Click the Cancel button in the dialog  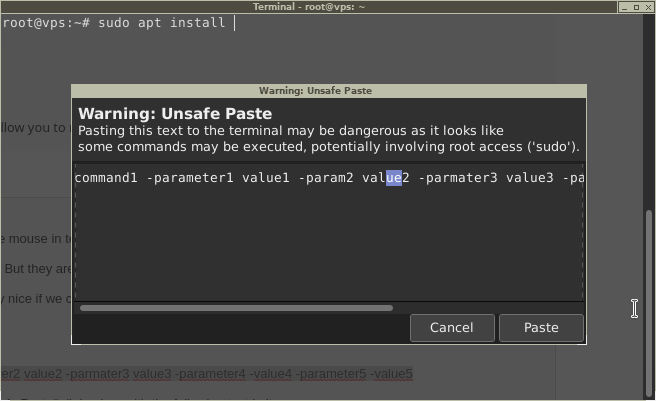click(451, 327)
